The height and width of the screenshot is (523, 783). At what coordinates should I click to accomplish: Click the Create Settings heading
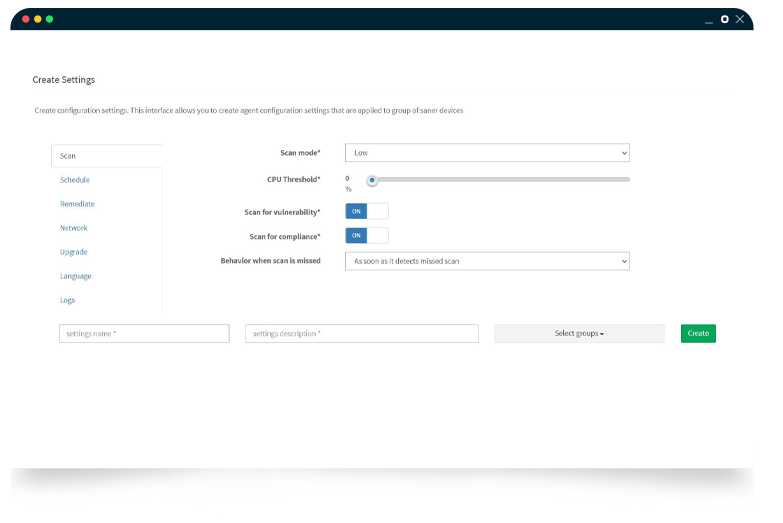(63, 80)
